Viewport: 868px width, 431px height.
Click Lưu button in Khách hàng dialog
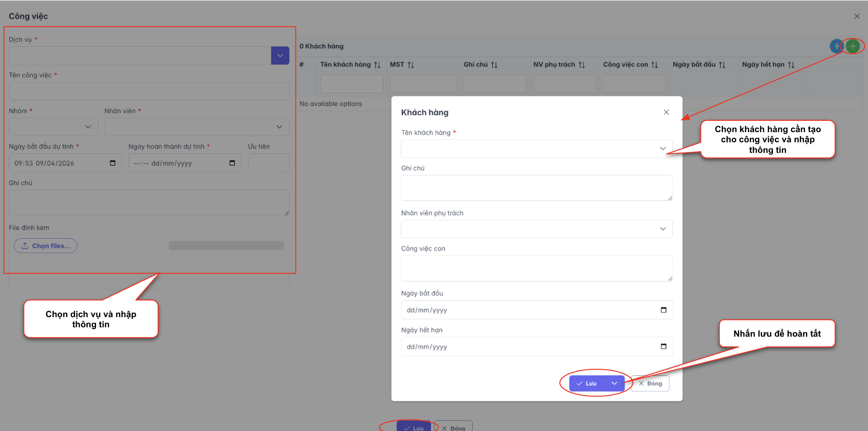587,383
